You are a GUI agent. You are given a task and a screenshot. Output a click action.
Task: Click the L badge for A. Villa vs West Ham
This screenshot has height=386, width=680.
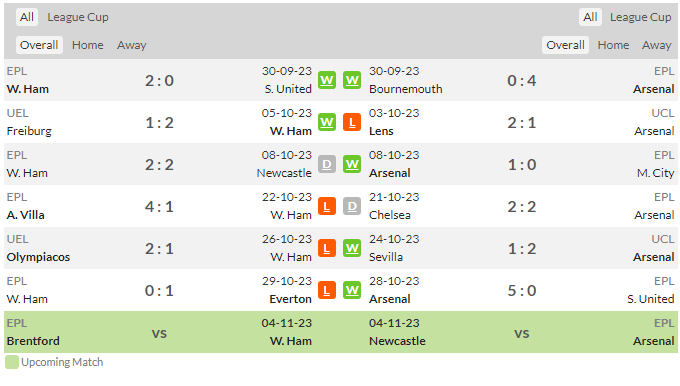[327, 206]
